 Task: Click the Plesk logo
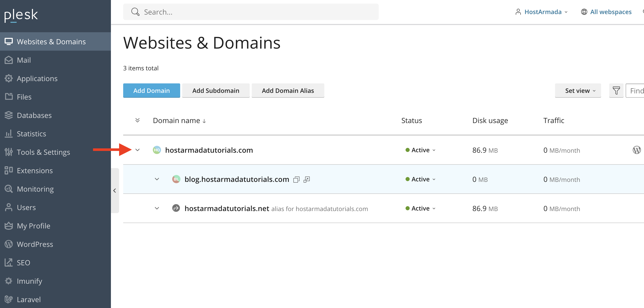coord(21,15)
